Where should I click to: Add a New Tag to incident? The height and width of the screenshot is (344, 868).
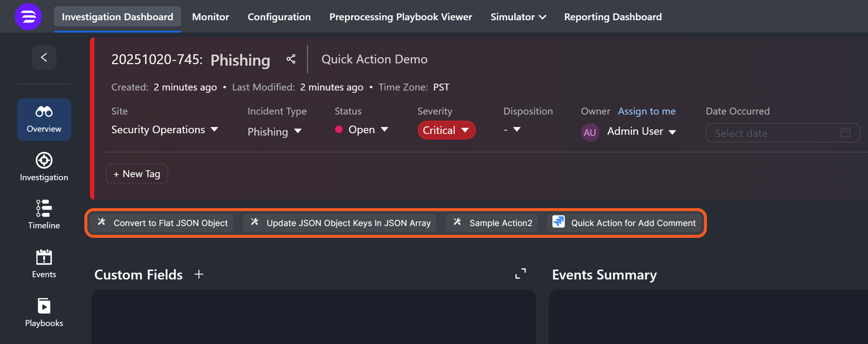(x=137, y=174)
